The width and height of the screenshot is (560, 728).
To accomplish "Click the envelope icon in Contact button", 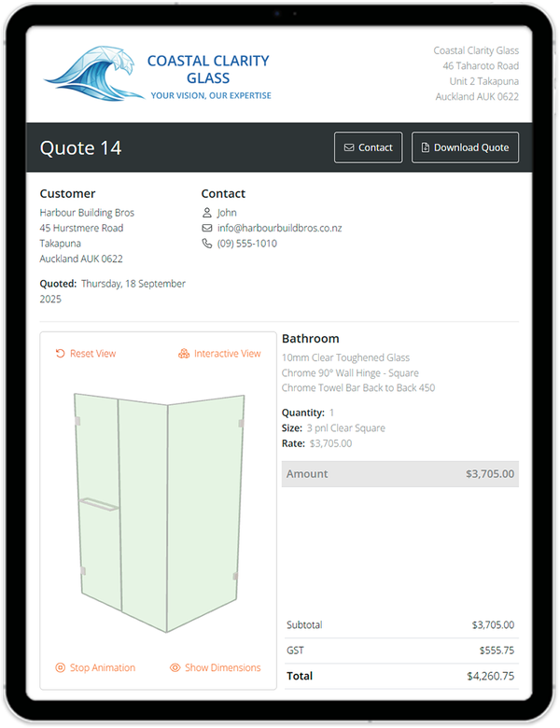I will coord(349,147).
